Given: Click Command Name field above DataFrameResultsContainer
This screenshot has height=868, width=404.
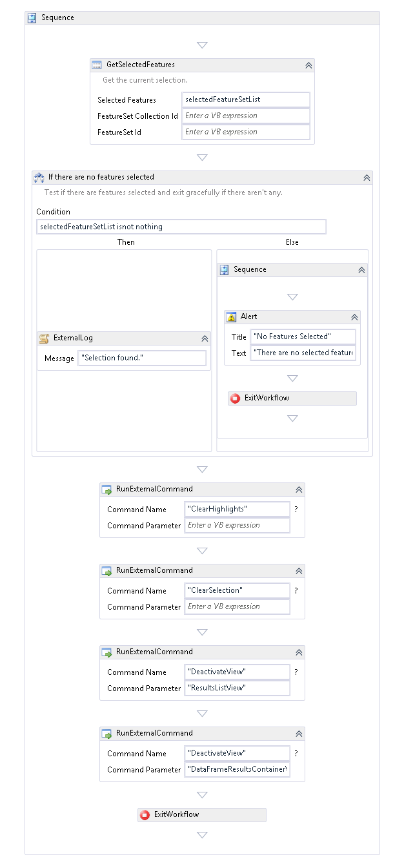Looking at the screenshot, I should point(237,754).
